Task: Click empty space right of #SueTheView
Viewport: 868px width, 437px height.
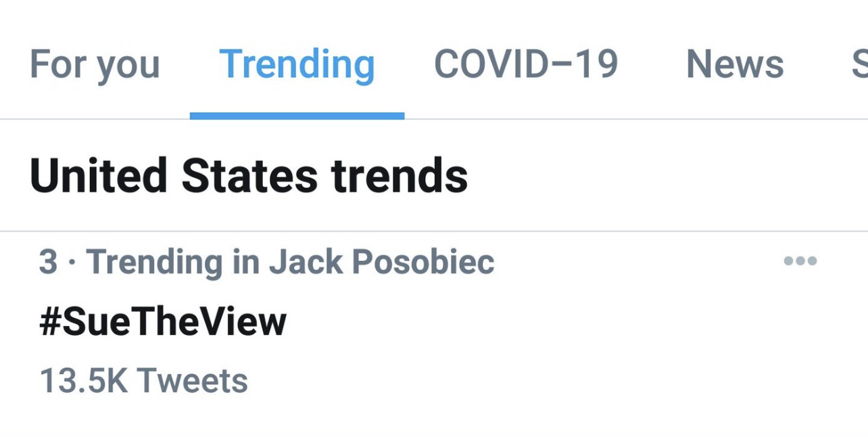Action: point(541,321)
